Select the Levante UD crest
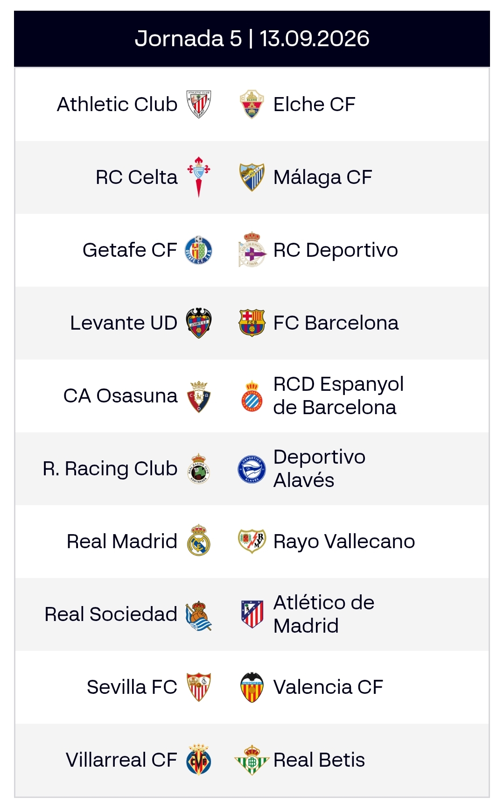Screen dimensions: 504x812 [x=199, y=323]
